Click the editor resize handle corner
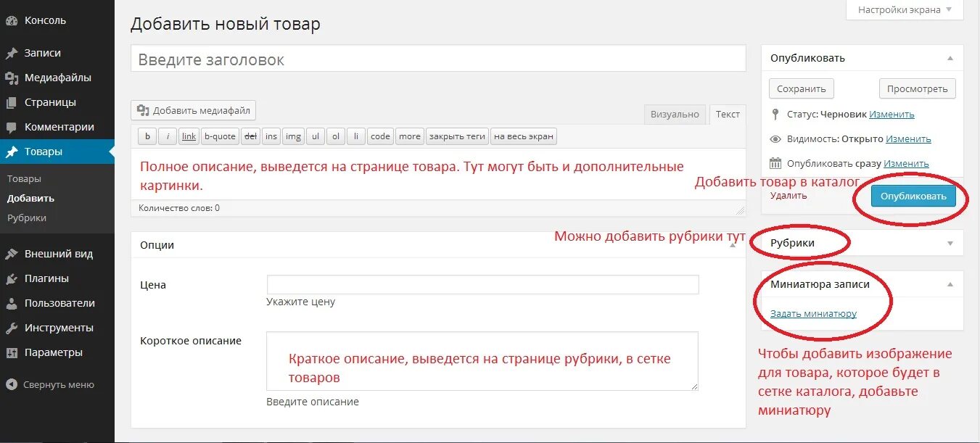 [x=740, y=210]
